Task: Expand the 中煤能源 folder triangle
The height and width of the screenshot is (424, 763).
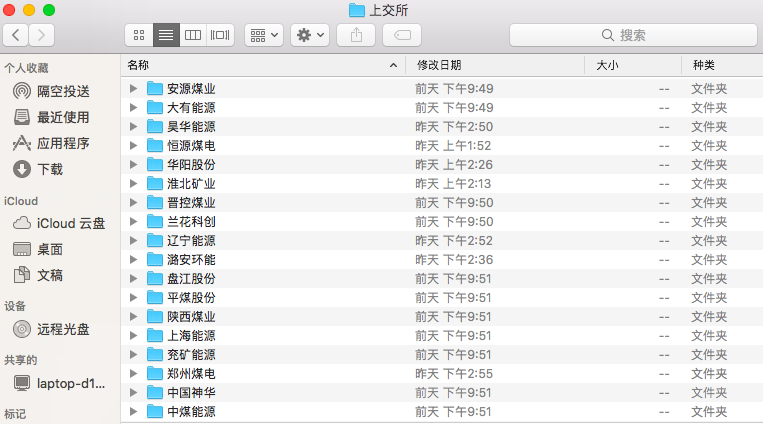Action: click(x=133, y=411)
